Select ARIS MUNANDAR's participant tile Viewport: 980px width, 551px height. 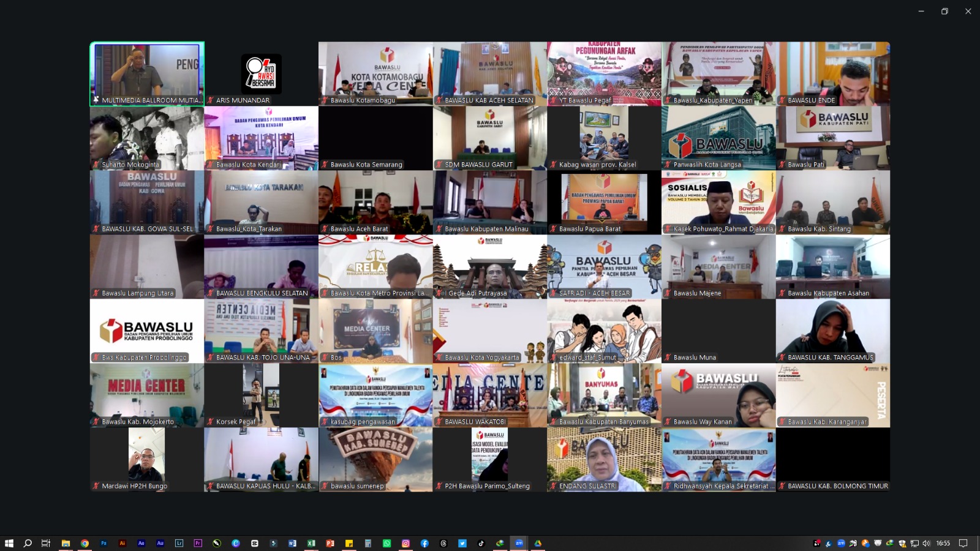tap(262, 74)
